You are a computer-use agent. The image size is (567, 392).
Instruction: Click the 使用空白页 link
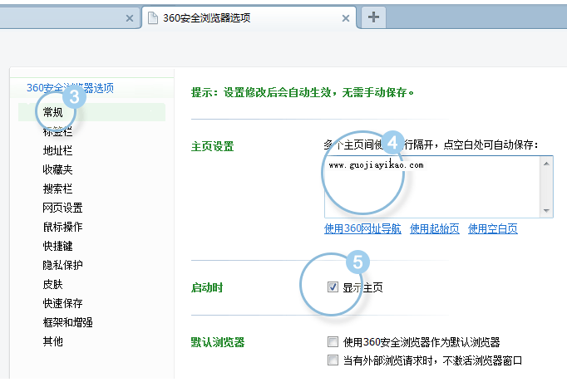[493, 228]
